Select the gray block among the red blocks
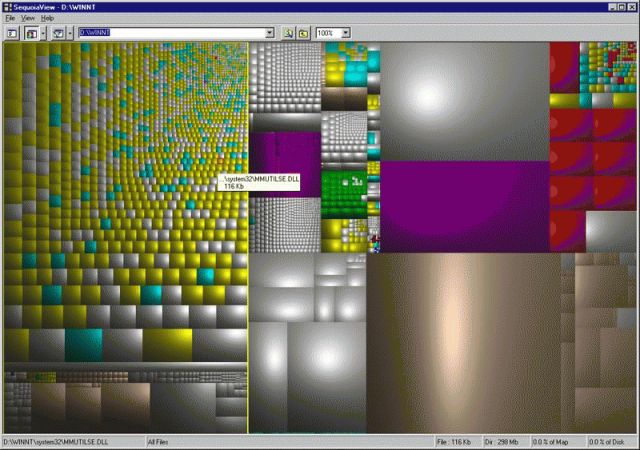 (611, 231)
